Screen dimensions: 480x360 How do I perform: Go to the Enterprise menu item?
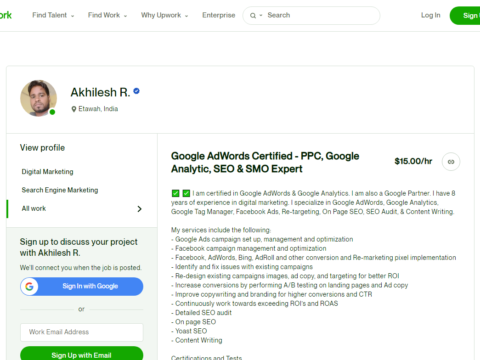coord(219,15)
